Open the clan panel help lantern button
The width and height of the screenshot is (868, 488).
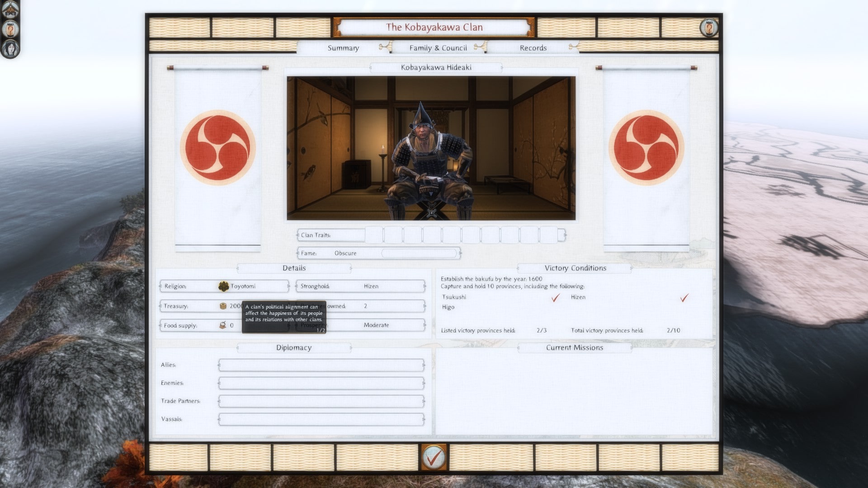pos(708,28)
